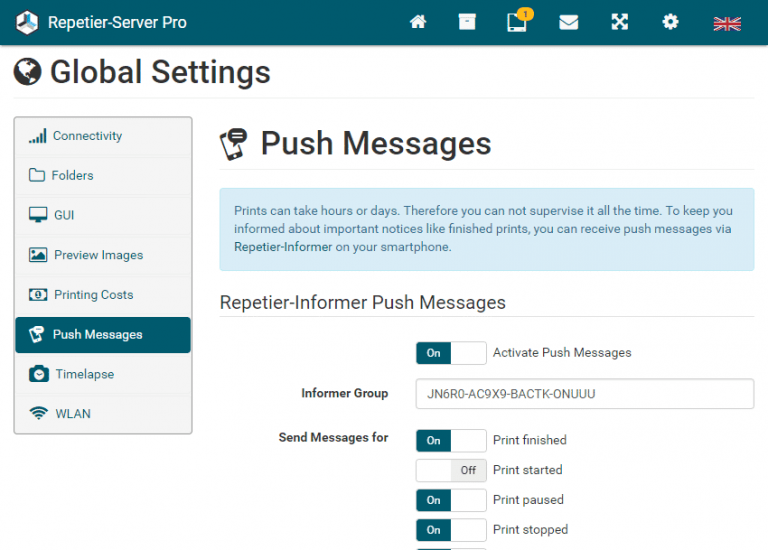Open the Connectivity settings tab
This screenshot has height=550, width=768.
(x=103, y=136)
